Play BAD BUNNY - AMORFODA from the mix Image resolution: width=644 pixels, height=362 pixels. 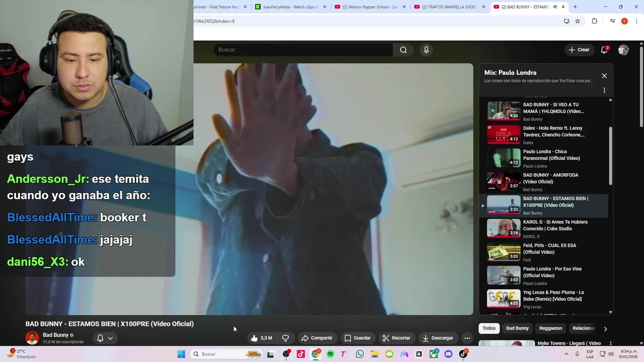(544, 182)
